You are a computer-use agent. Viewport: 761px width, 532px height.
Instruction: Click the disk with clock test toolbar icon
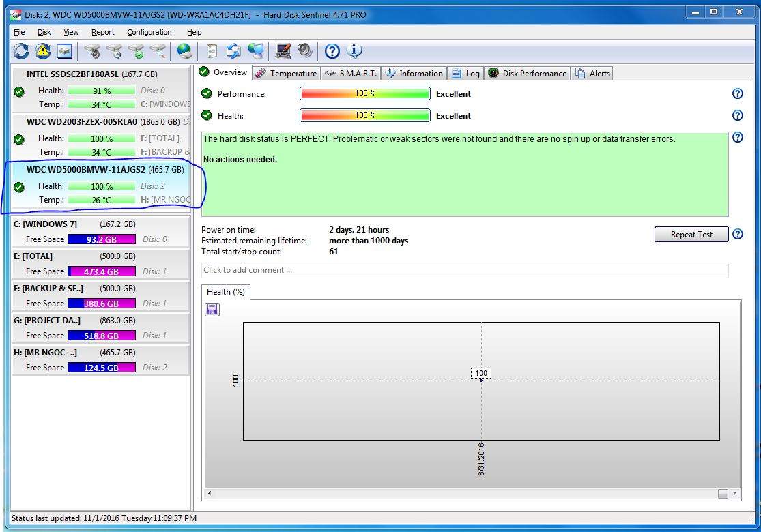click(115, 51)
